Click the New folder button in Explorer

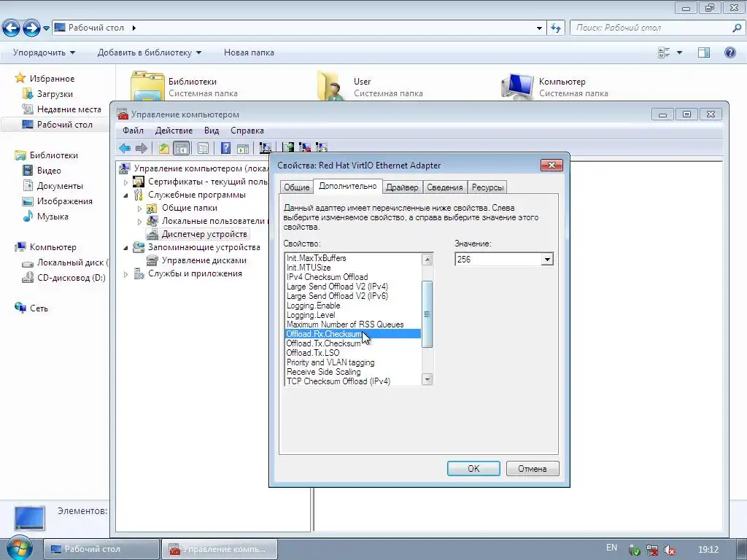(x=249, y=52)
